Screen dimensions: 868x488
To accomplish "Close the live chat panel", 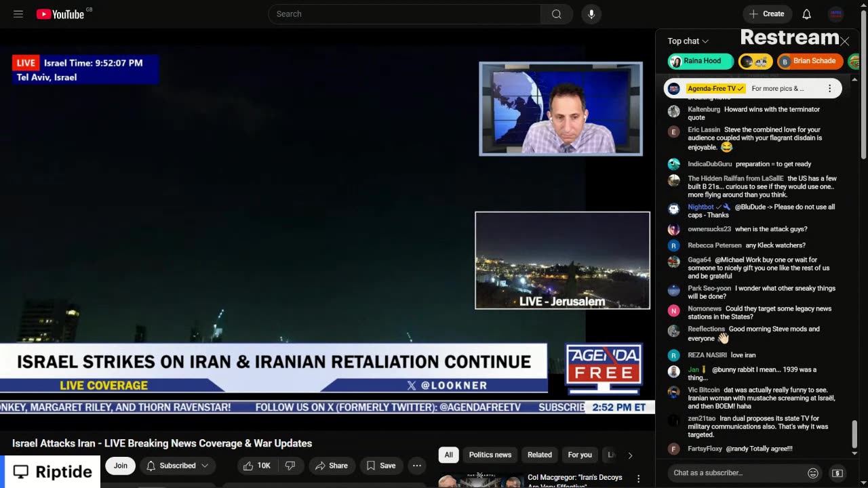I will (x=844, y=41).
